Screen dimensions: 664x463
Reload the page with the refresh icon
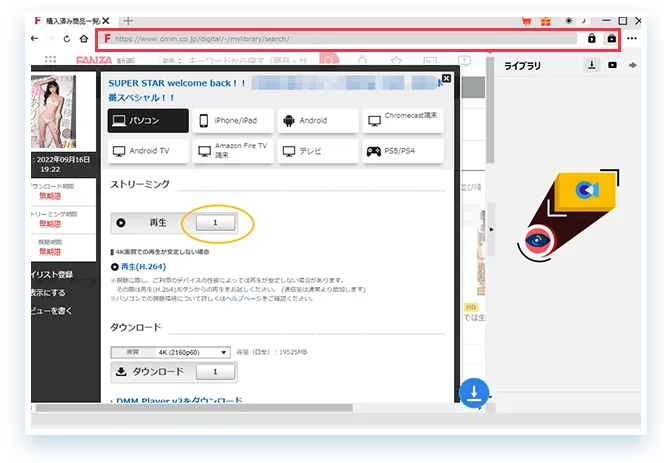(x=66, y=39)
